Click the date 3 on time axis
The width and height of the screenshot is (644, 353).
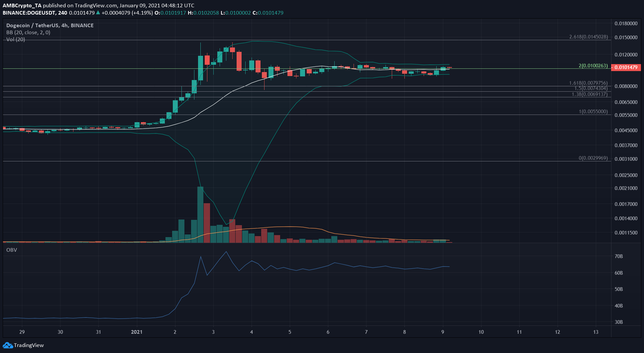(x=213, y=332)
